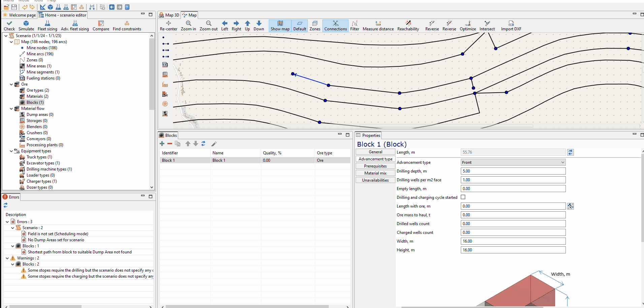The height and width of the screenshot is (308, 644).
Task: Click the Simulate toolbar icon
Action: pyautogui.click(x=26, y=23)
